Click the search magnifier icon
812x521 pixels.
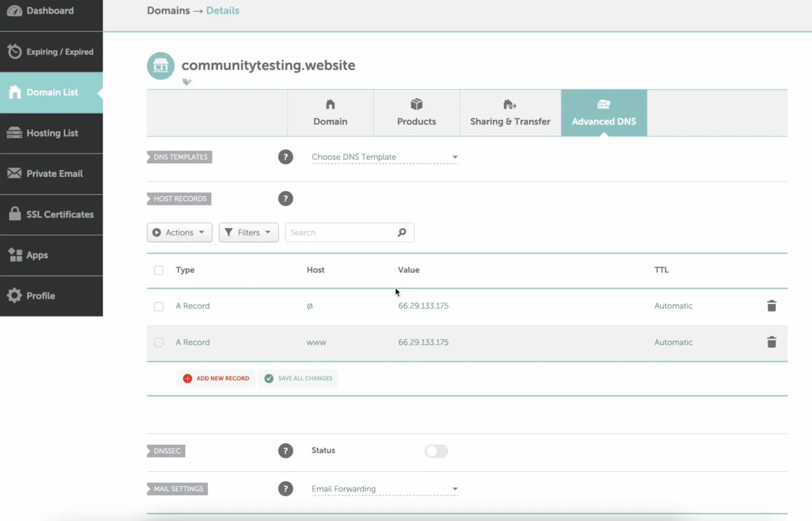pos(402,232)
